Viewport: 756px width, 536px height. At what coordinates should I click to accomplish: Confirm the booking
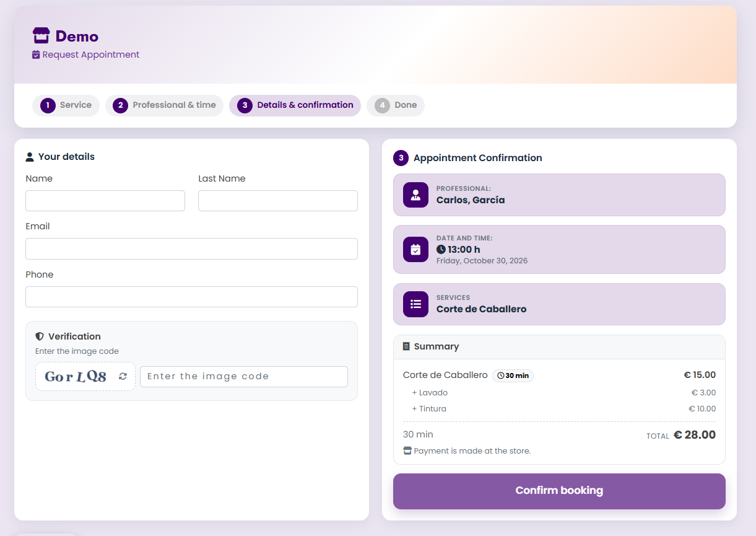click(x=559, y=491)
